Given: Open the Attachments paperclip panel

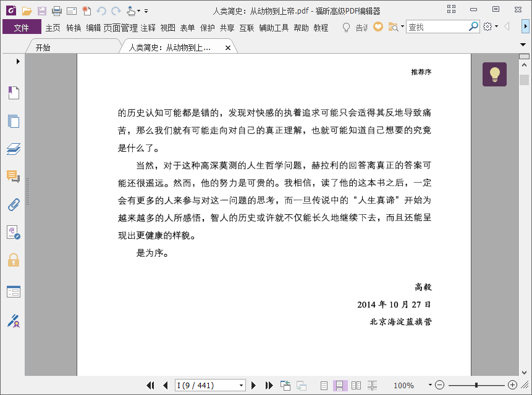Looking at the screenshot, I should pos(14,205).
